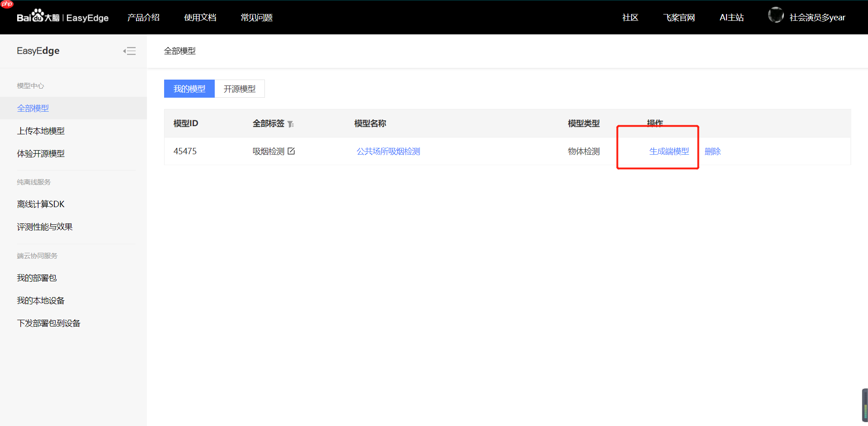Click 生成端模型 for model 45475
868x426 pixels.
(x=669, y=151)
